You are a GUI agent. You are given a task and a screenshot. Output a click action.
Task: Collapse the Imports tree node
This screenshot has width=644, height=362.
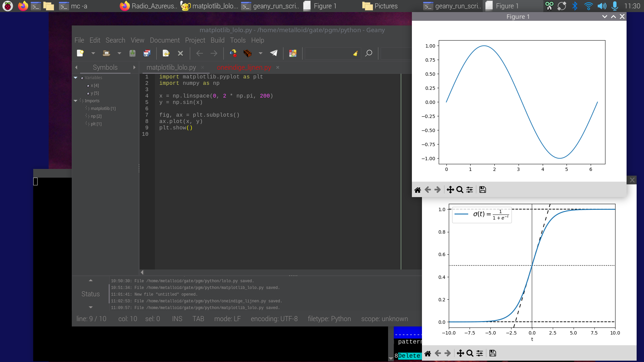point(76,101)
